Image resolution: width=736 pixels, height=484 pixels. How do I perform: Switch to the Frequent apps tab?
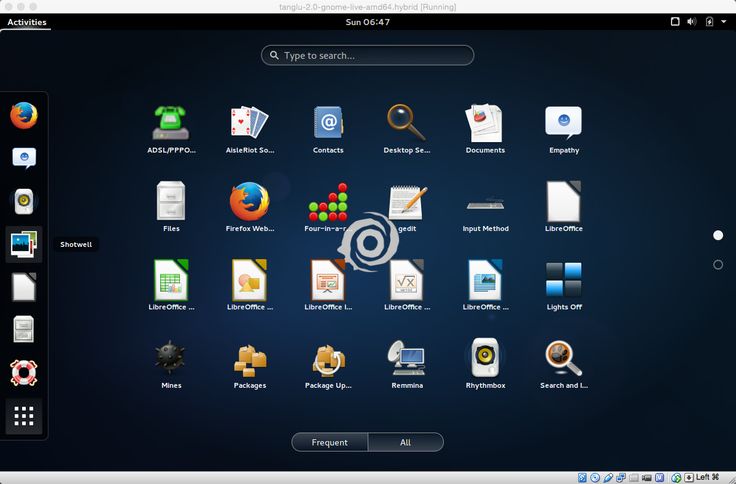point(330,442)
